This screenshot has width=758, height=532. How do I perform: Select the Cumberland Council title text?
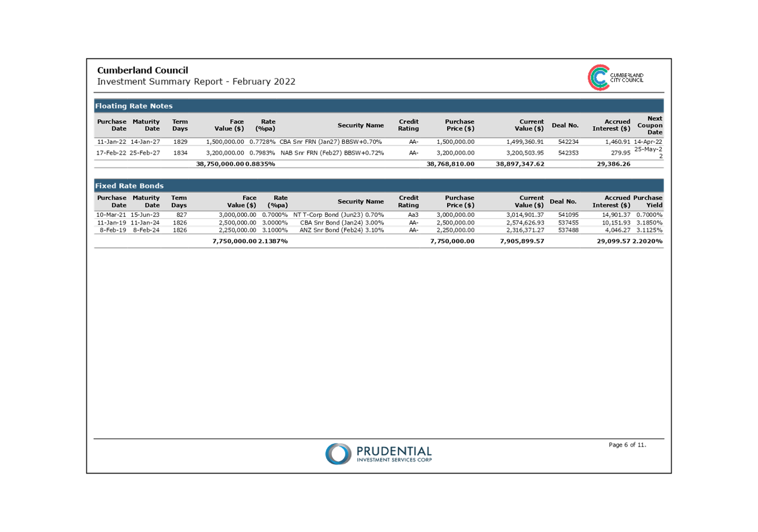143,70
